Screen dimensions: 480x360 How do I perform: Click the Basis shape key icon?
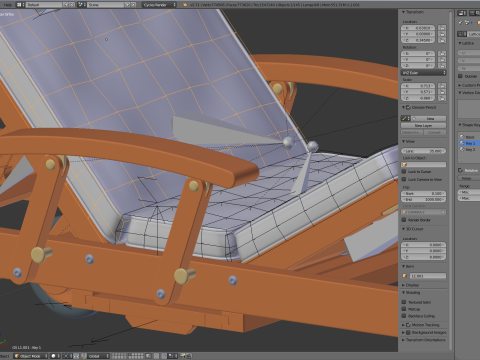462,137
